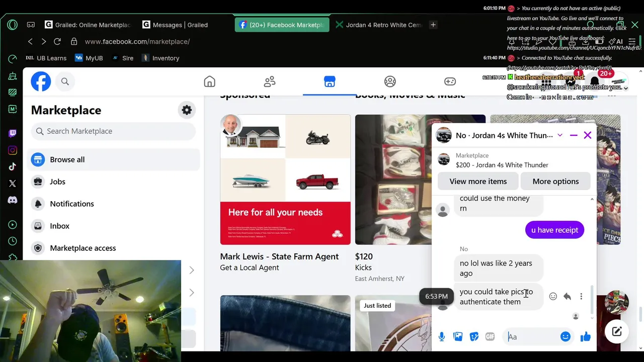Viewport: 644px width, 362px height.
Task: Click the voice clip microphone icon
Action: coord(442,337)
